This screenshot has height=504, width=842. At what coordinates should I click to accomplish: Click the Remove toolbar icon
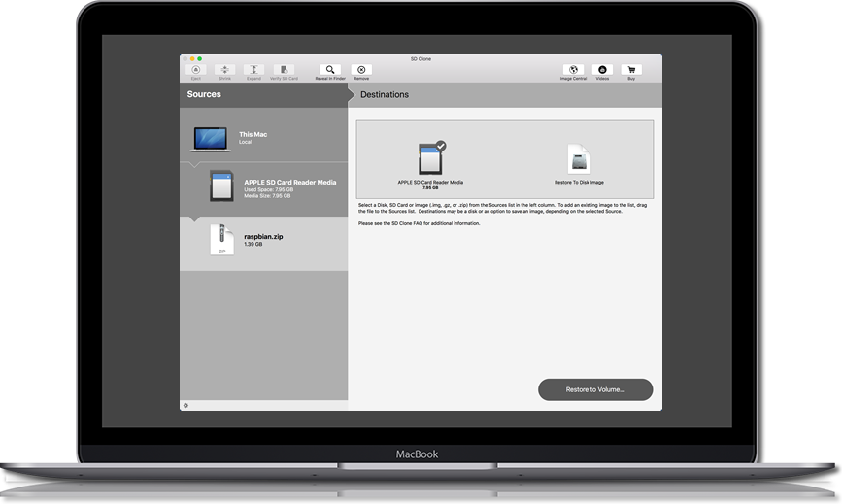(361, 70)
